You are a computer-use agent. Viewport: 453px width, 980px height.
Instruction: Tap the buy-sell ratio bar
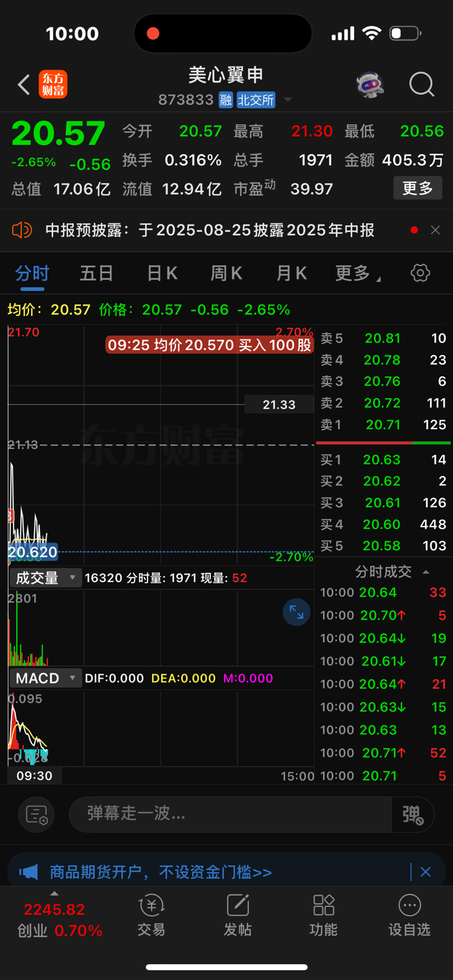[383, 443]
